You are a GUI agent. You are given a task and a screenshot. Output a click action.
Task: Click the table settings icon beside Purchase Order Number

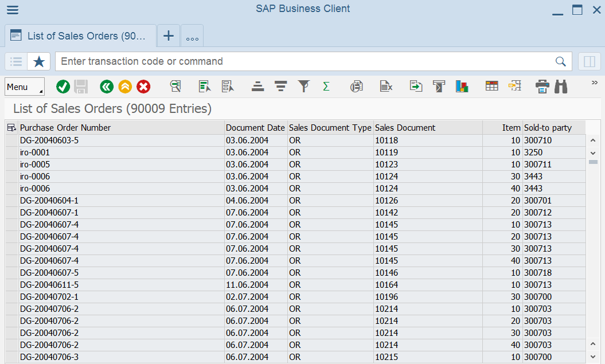tap(11, 128)
